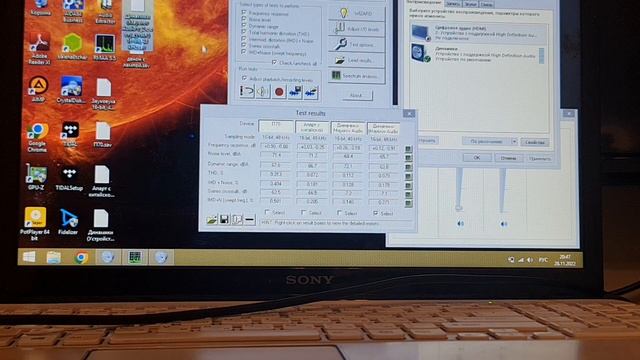Open the TIDALSetup desktop file
This screenshot has height=360, width=640.
(69, 178)
